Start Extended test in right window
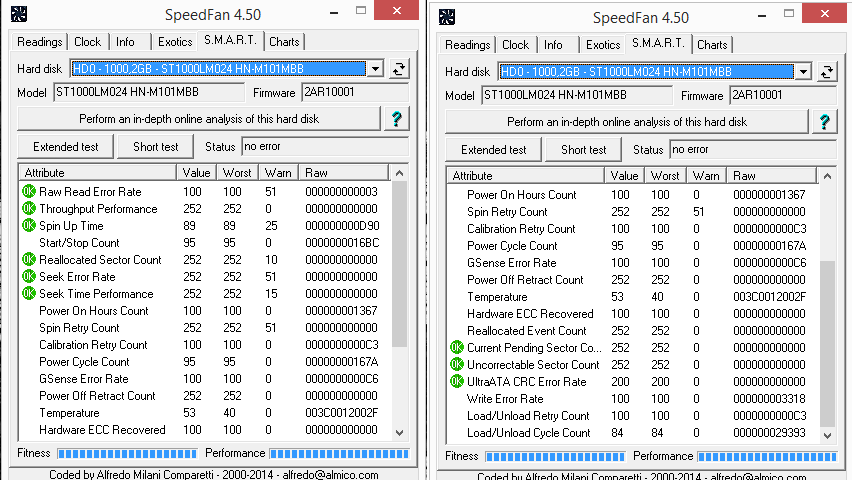The height and width of the screenshot is (480, 852). [493, 149]
